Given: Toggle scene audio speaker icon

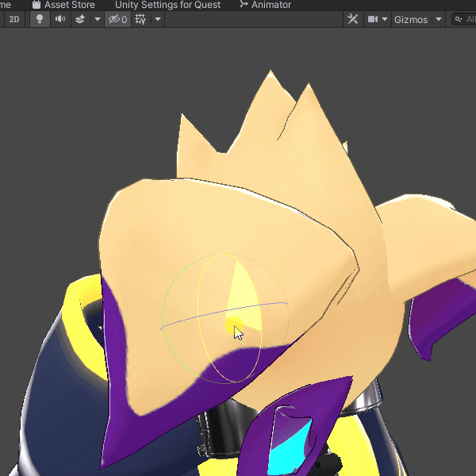Looking at the screenshot, I should [60, 19].
